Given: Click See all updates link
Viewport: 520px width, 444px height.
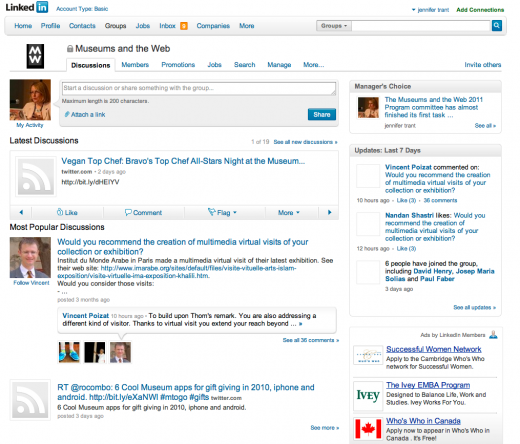Looking at the screenshot, I should pos(474,307).
